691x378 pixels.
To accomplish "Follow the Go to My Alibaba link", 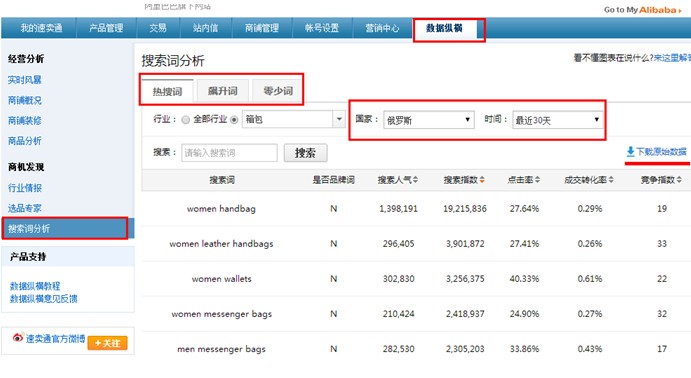I will pos(642,10).
